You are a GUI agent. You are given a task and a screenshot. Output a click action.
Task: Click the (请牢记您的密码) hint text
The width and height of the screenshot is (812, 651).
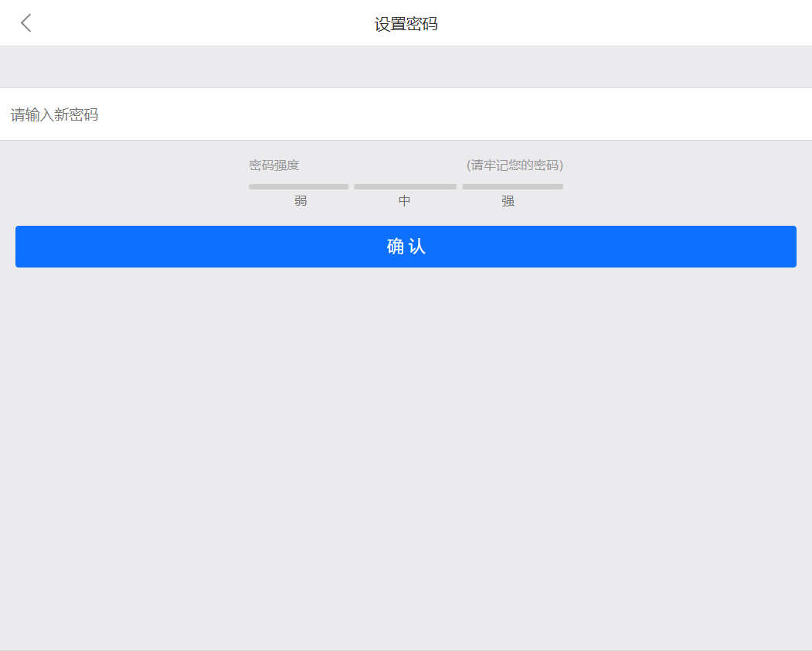click(515, 165)
